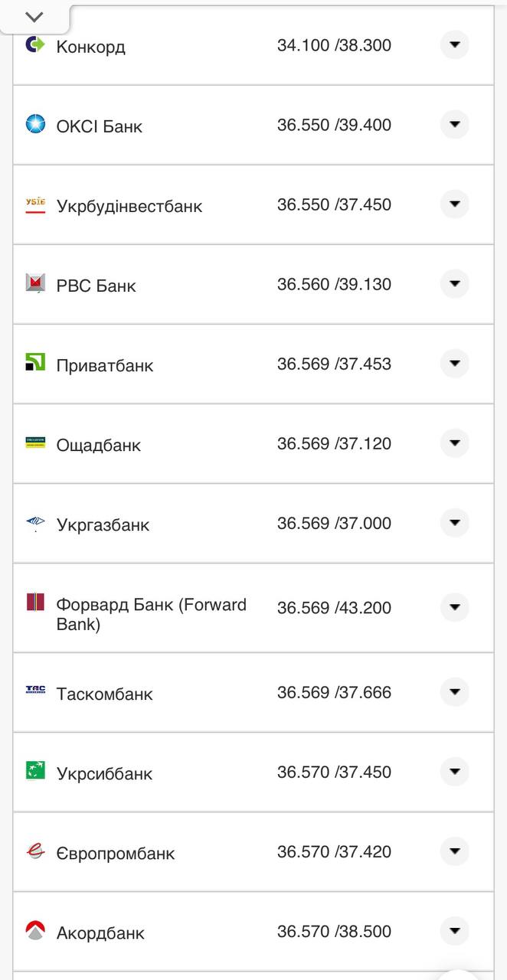Open the Ощадбанк dropdown arrow
The image size is (507, 980).
point(454,443)
